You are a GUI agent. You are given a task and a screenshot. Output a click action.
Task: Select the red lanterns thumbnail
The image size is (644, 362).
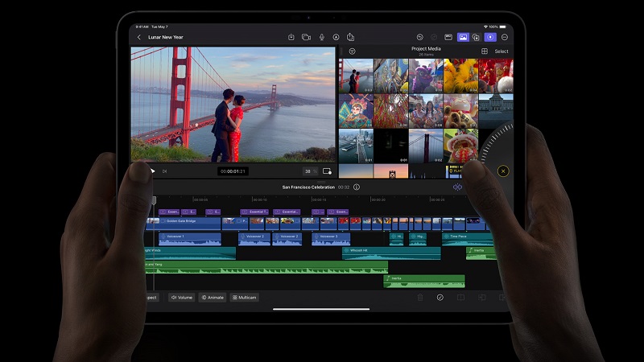pyautogui.click(x=496, y=76)
